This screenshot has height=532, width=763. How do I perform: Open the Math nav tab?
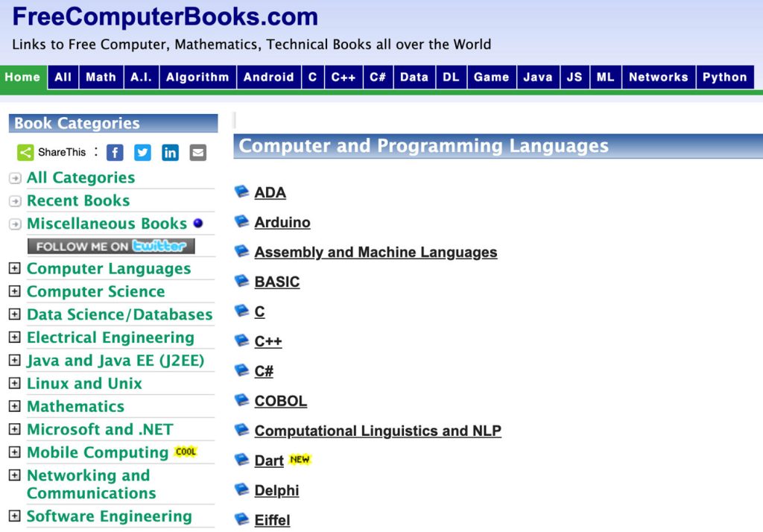101,77
